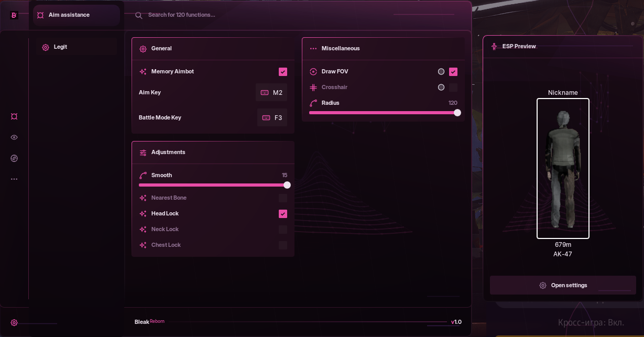Select the Legit sub-tab

77,47
